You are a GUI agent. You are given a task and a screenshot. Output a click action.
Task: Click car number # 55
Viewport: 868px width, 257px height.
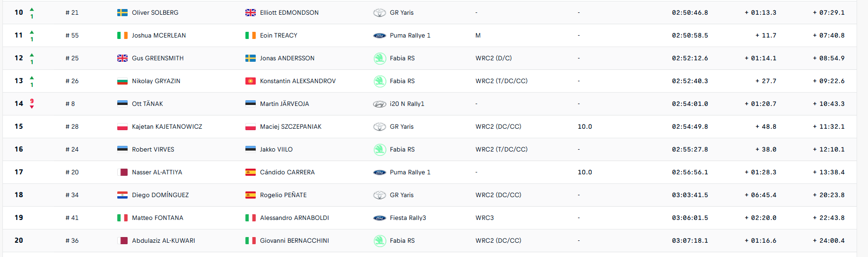coord(72,36)
